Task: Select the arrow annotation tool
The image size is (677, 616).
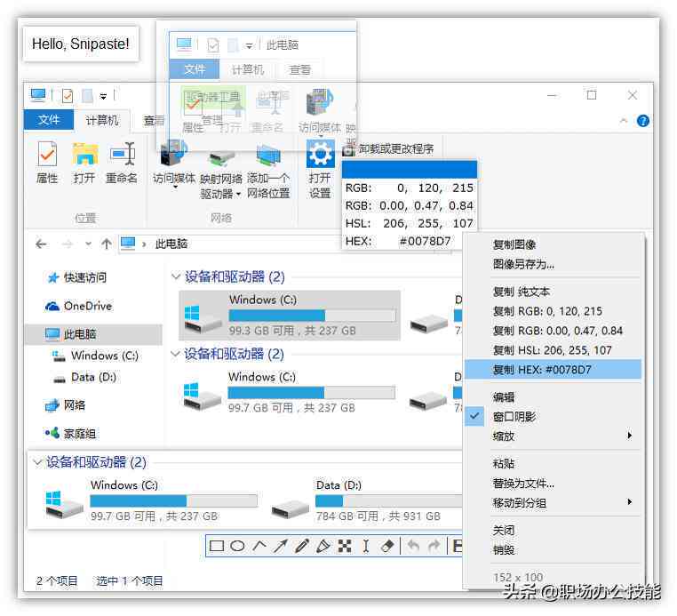Action: click(x=280, y=546)
